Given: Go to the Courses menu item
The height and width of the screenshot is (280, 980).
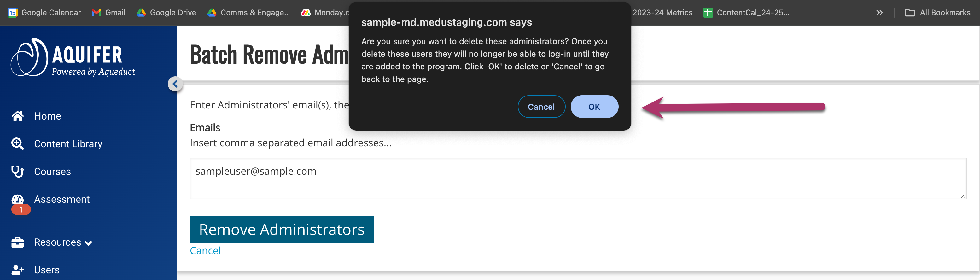Looking at the screenshot, I should pos(52,172).
